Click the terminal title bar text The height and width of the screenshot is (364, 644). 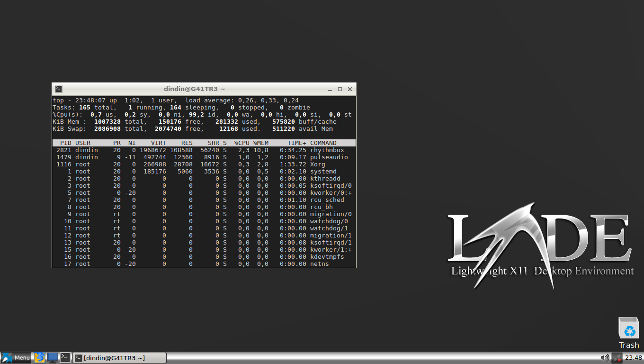[194, 89]
